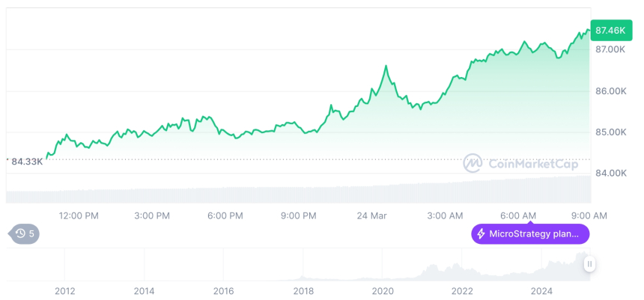Image resolution: width=644 pixels, height=300 pixels.
Task: Click the range slider handle grip icon
Action: point(590,264)
